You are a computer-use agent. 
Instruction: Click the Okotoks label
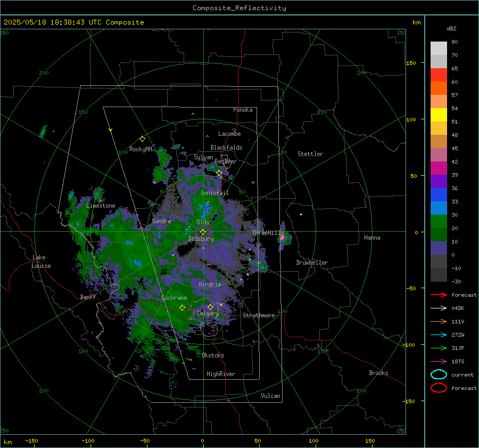(x=213, y=355)
